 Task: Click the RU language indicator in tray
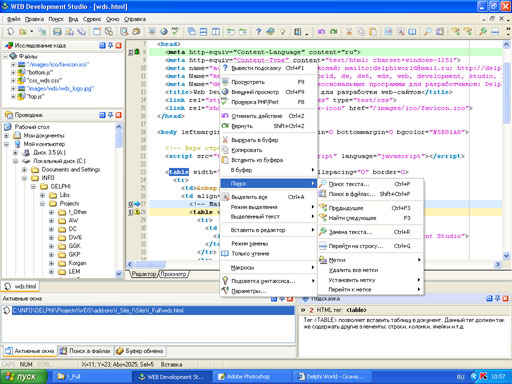(x=460, y=377)
